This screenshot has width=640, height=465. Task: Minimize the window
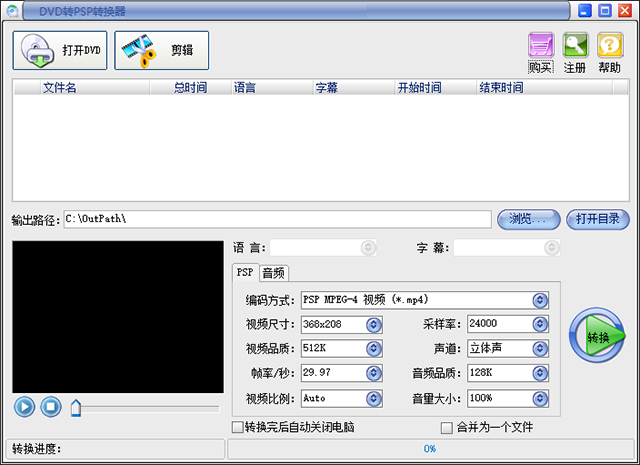click(x=585, y=11)
